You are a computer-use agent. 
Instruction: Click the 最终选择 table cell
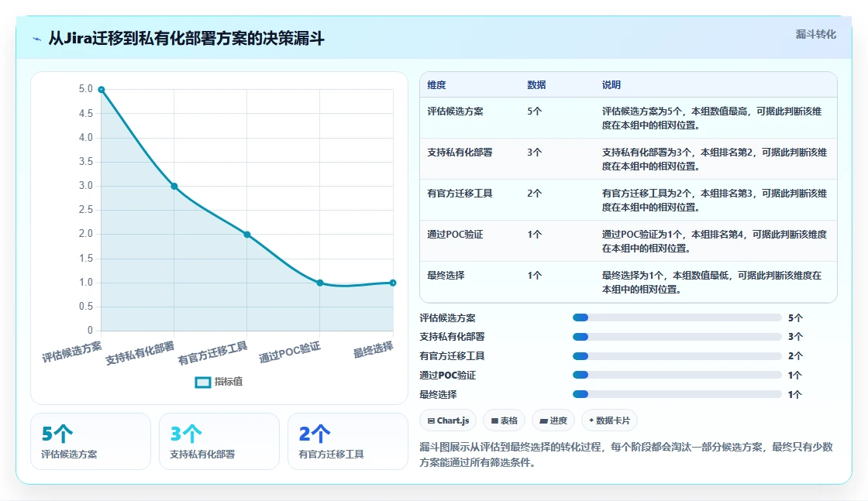pos(446,276)
